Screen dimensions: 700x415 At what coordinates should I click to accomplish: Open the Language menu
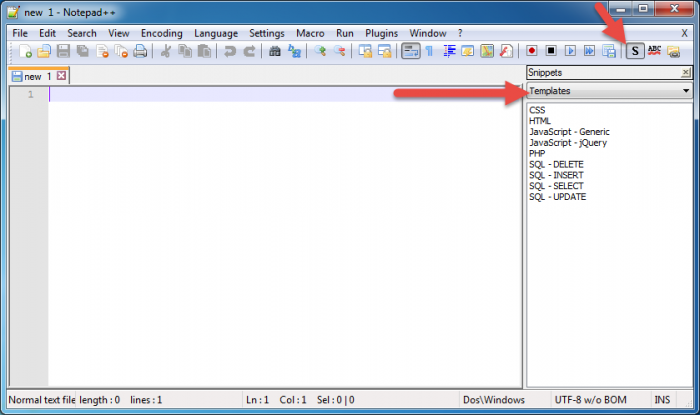point(216,33)
